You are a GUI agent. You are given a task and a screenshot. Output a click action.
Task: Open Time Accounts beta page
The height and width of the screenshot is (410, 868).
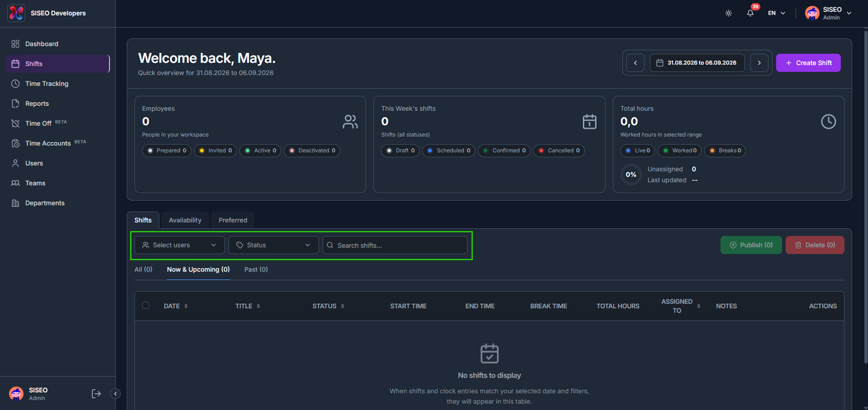click(58, 143)
